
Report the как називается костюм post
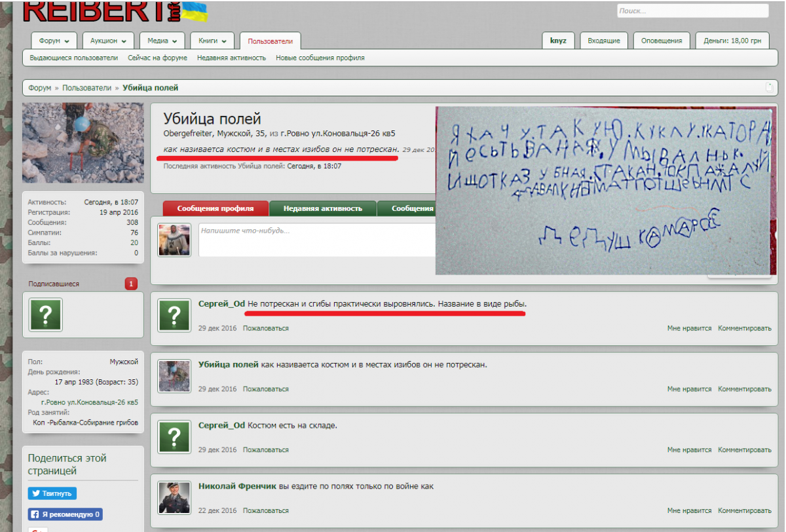click(x=265, y=389)
